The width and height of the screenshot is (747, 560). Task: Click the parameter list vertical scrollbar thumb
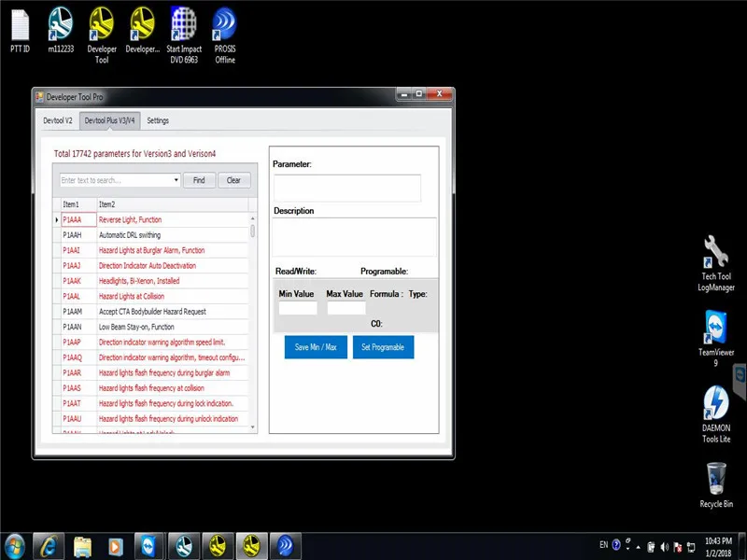coord(252,231)
